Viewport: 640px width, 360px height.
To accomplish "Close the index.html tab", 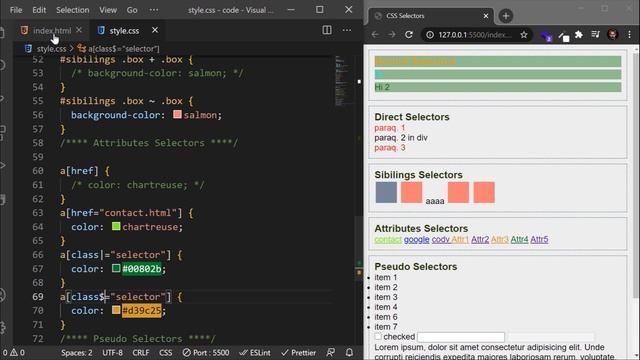I will (x=79, y=30).
